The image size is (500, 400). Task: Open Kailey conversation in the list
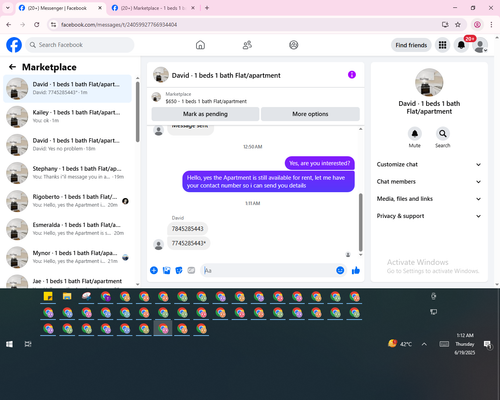tap(67, 117)
